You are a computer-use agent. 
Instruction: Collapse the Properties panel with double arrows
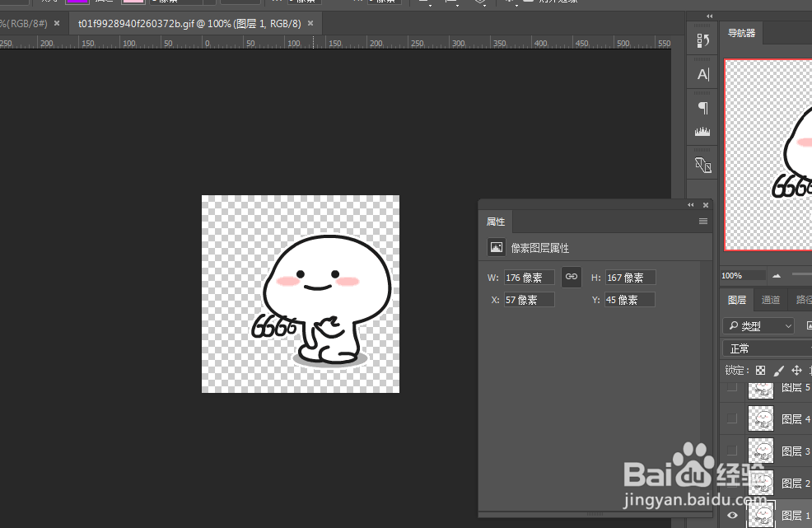(690, 205)
